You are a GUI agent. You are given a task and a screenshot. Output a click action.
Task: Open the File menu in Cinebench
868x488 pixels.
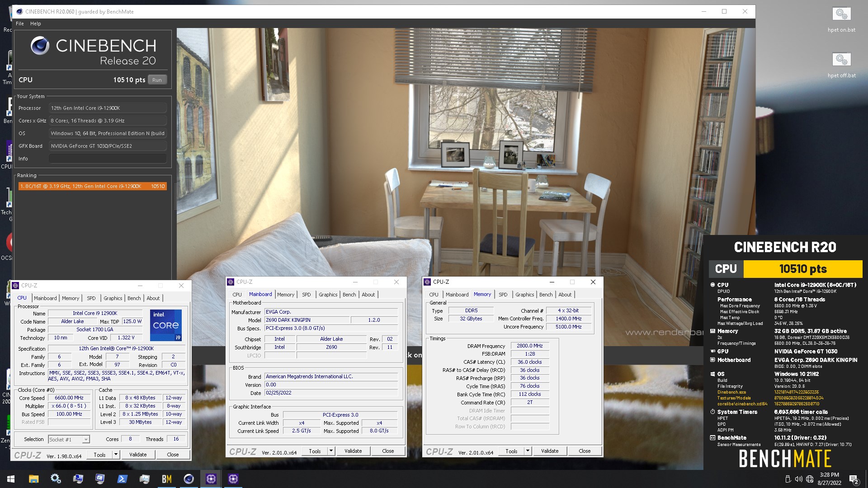[20, 23]
